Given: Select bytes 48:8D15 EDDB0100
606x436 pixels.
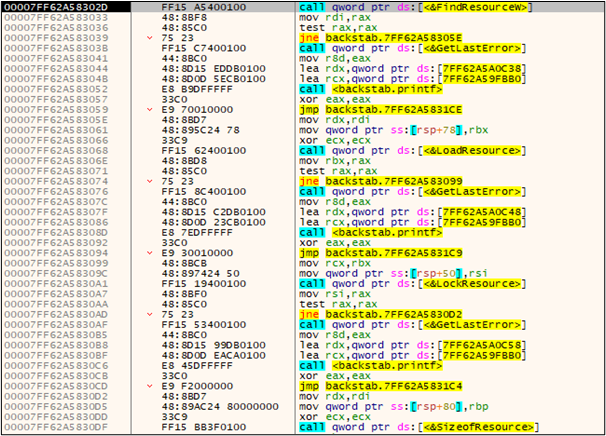Looking at the screenshot, I should tap(214, 68).
